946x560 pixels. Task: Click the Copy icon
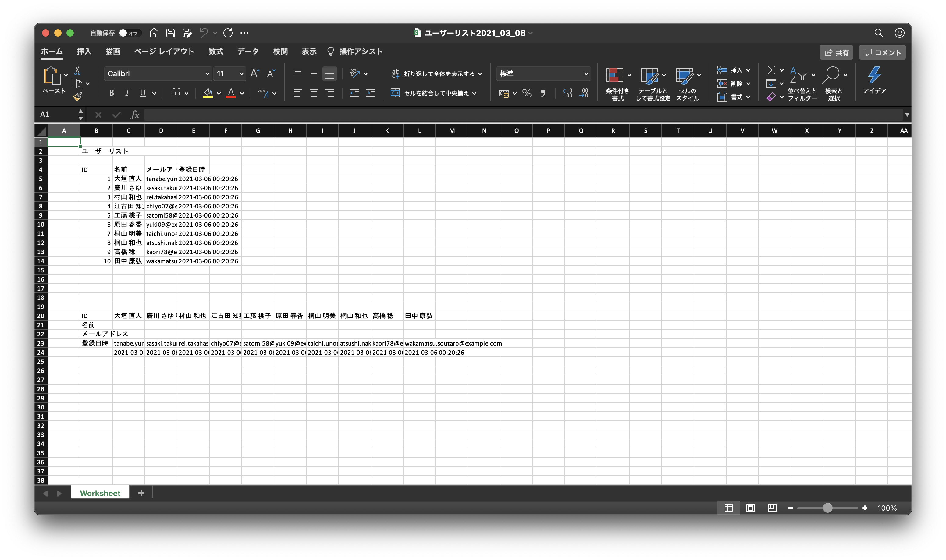[x=77, y=83]
